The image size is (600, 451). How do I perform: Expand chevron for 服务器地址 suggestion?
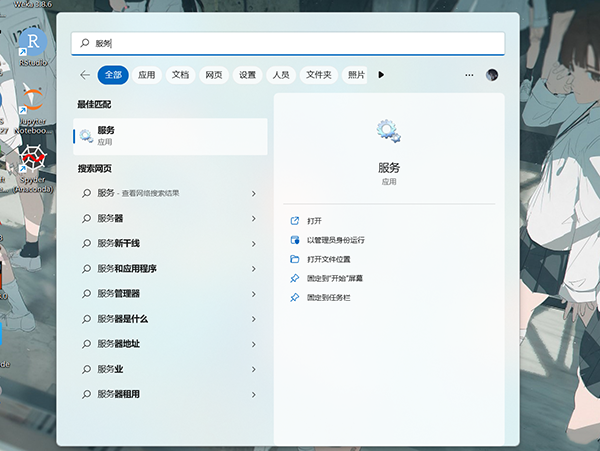(x=253, y=344)
